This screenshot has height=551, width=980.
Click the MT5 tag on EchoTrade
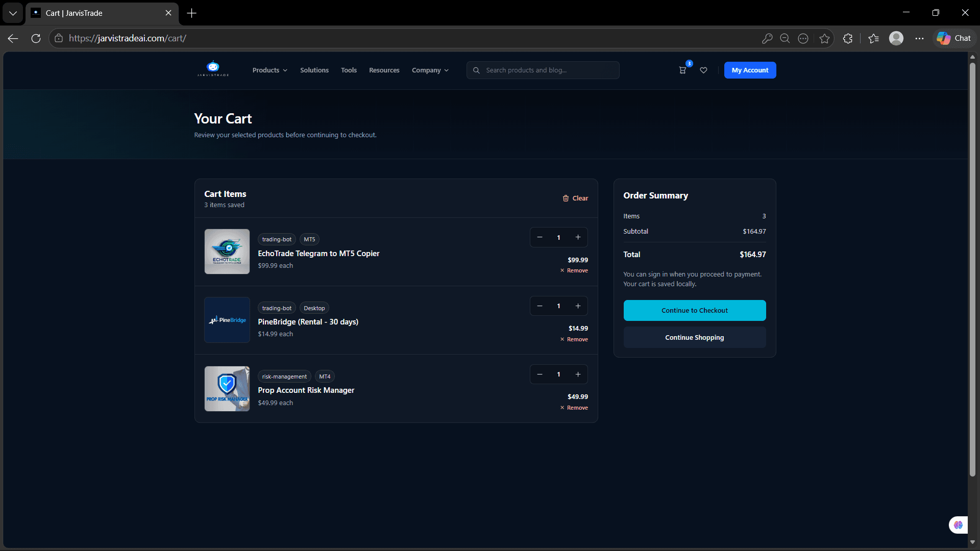click(x=309, y=239)
